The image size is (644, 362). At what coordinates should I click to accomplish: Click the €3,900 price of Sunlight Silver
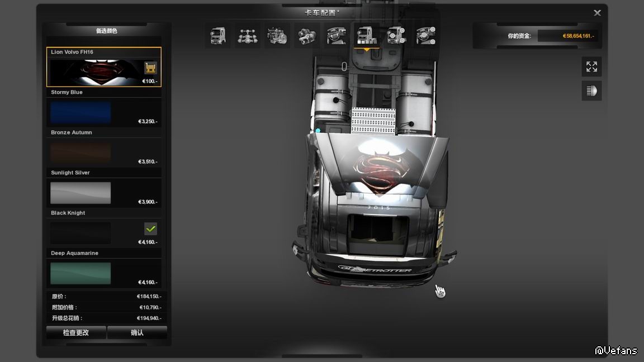[x=148, y=202]
